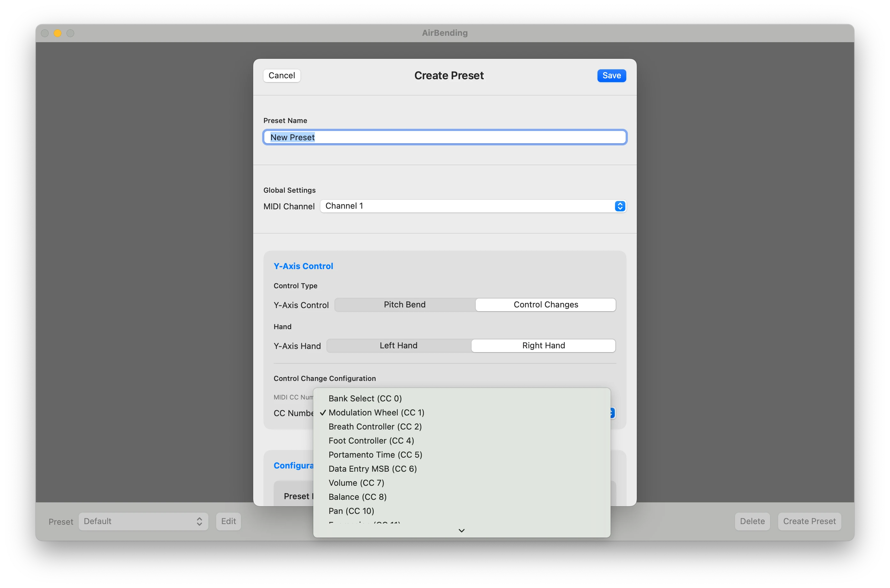The width and height of the screenshot is (890, 588).
Task: Click Create Preset button in bottom bar
Action: pyautogui.click(x=809, y=521)
